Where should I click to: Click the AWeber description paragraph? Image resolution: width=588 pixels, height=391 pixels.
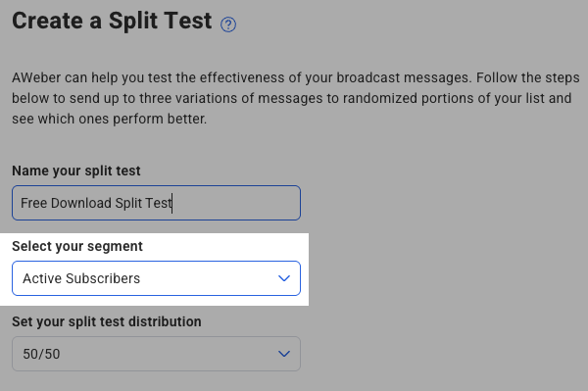(296, 98)
